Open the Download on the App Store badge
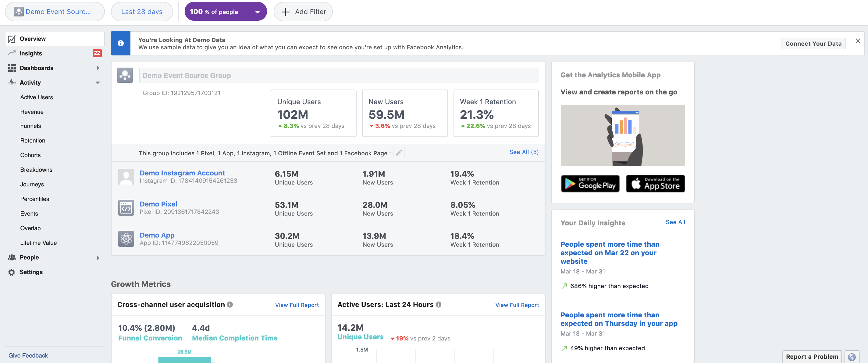This screenshot has width=868, height=363. [x=655, y=184]
